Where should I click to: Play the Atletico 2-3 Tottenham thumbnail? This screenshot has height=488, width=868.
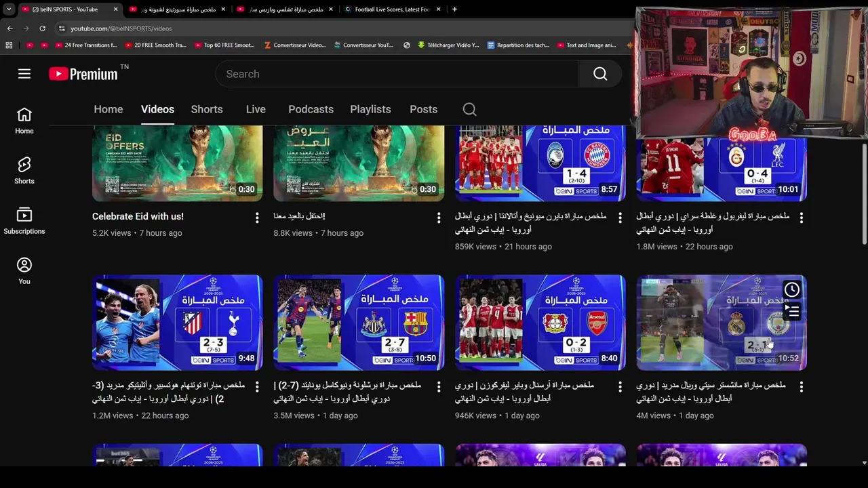pos(177,323)
